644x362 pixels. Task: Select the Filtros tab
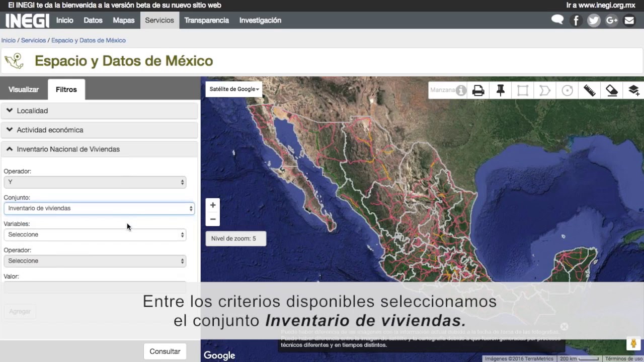[66, 89]
